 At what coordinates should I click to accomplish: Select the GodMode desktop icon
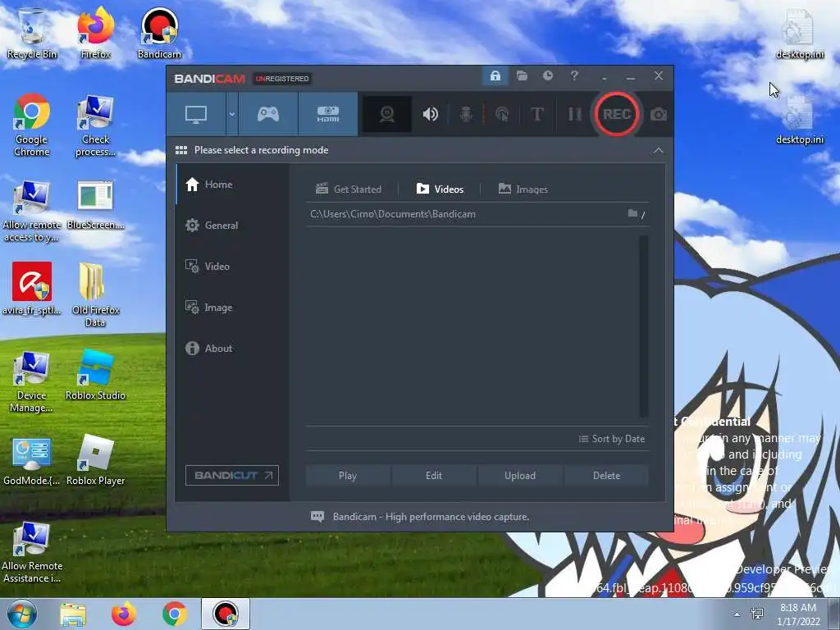[32, 461]
